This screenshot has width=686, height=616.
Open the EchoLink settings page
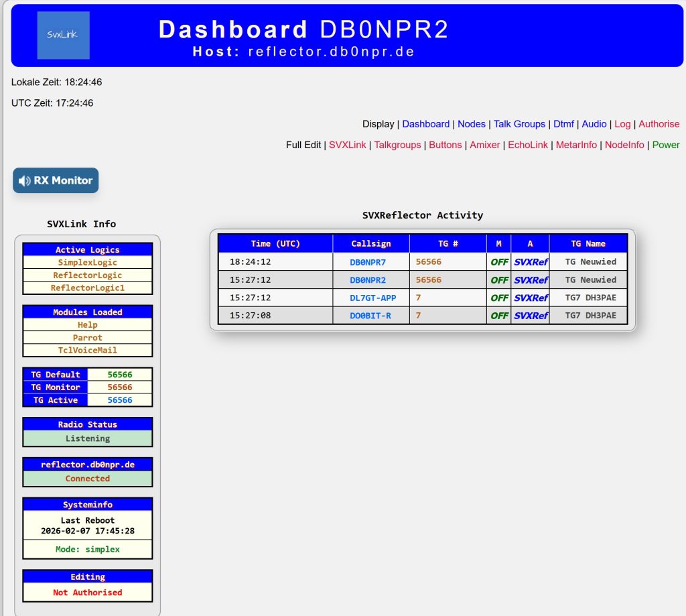pos(528,144)
